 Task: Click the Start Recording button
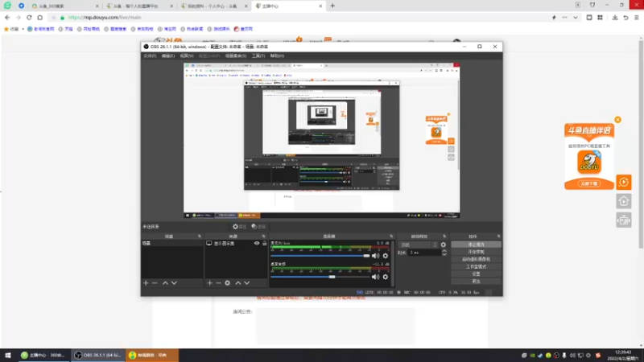[476, 252]
